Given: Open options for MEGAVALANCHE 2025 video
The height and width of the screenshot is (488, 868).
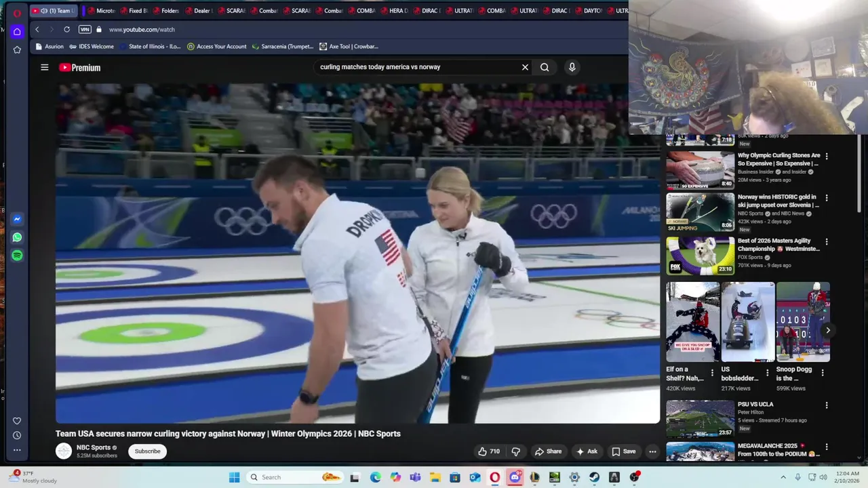Looking at the screenshot, I should tap(826, 447).
